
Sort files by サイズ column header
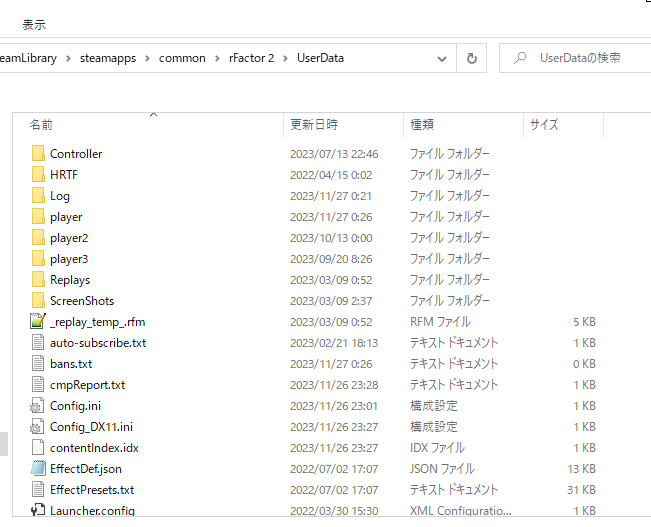(x=563, y=125)
